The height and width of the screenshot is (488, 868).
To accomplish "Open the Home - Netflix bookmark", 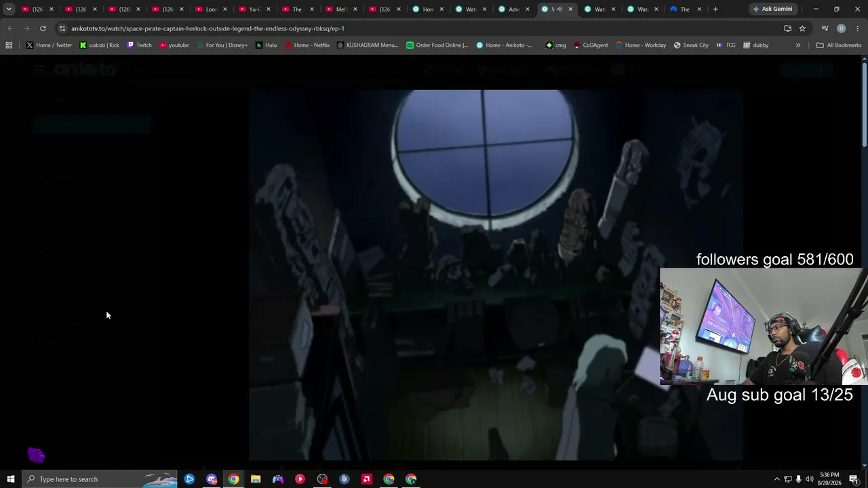I will [x=307, y=45].
